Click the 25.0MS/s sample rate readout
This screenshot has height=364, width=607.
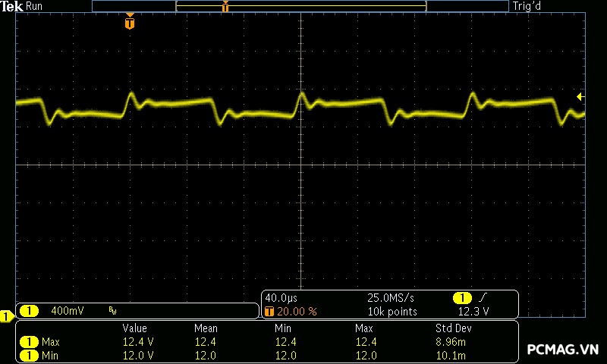tap(391, 298)
